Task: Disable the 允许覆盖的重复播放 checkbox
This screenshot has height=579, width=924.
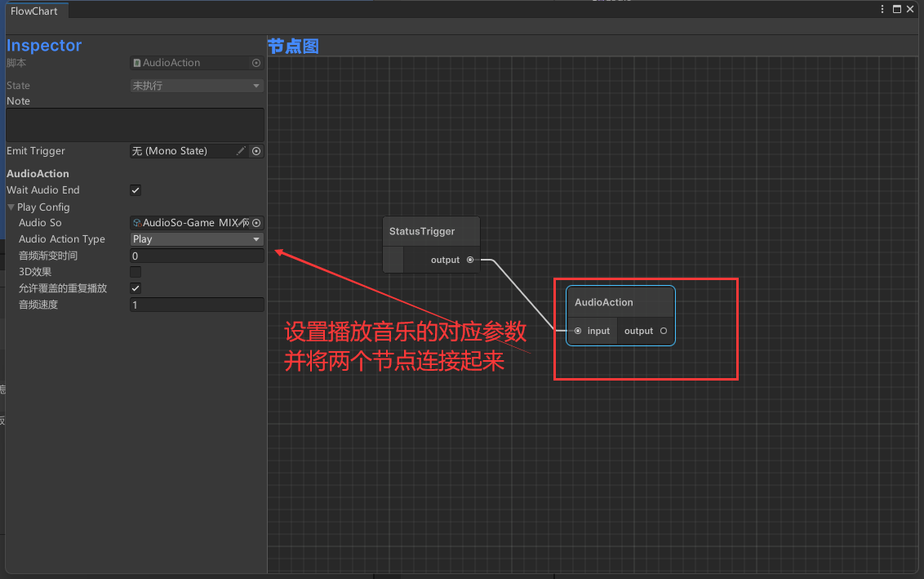Action: pos(135,287)
